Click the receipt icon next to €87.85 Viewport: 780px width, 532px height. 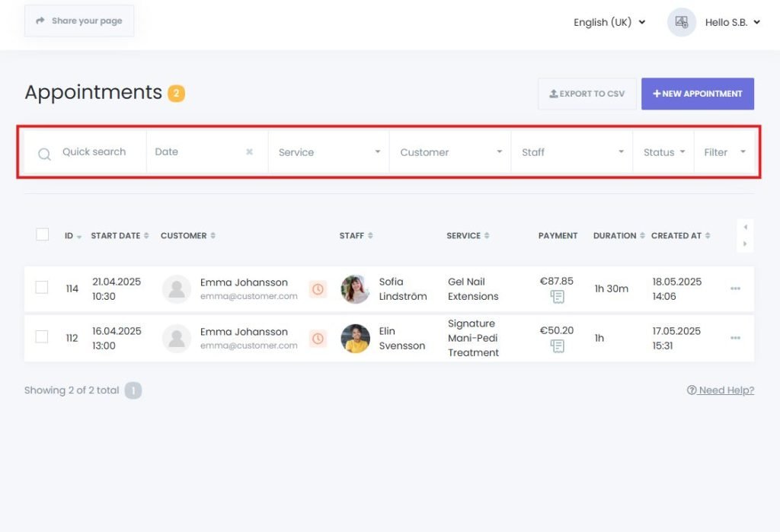(x=558, y=296)
